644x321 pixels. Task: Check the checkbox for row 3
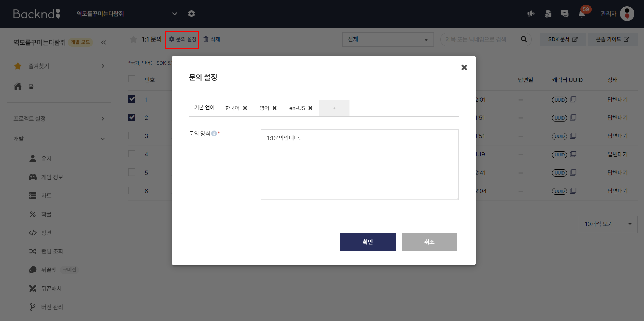click(132, 136)
